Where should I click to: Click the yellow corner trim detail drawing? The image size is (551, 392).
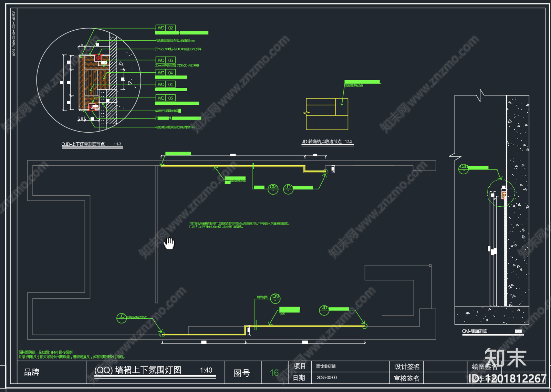(326, 114)
